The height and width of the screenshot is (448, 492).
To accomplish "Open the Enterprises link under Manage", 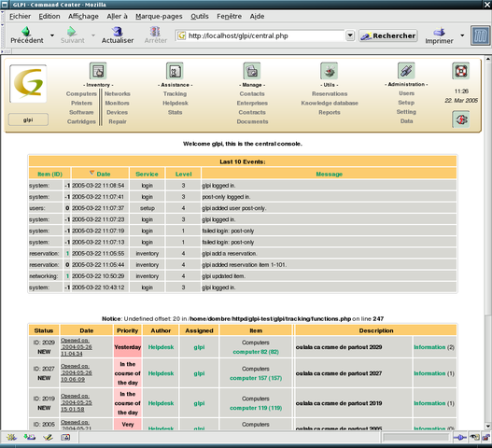I will pyautogui.click(x=252, y=103).
